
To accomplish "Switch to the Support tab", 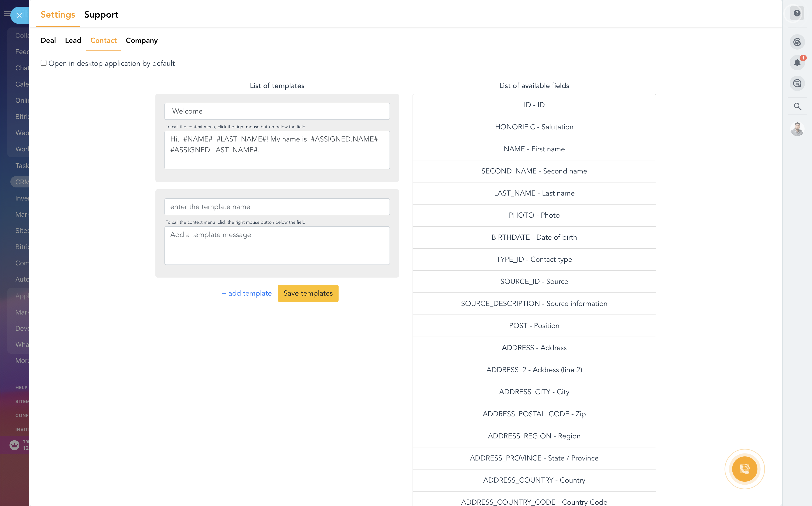I will pos(101,15).
